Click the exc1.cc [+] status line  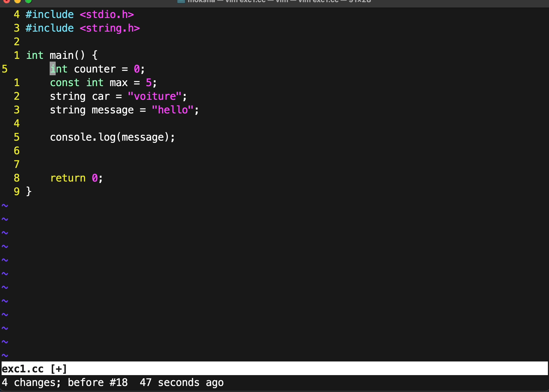click(x=34, y=369)
